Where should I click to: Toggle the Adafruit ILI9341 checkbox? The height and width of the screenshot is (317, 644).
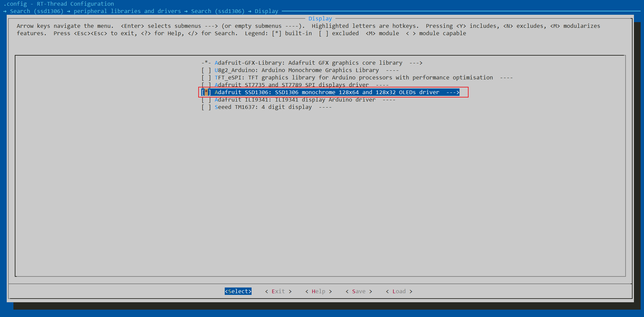coord(206,100)
